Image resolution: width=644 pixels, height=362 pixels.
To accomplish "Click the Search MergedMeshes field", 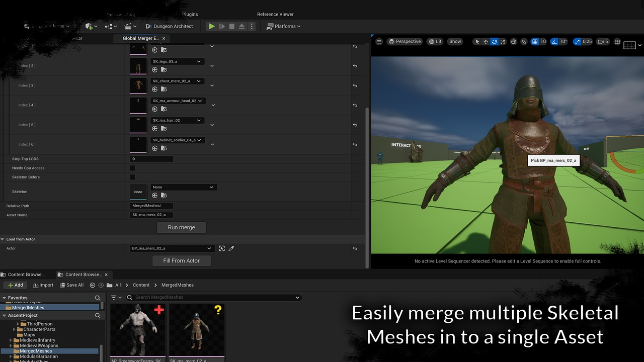I will coord(214,297).
